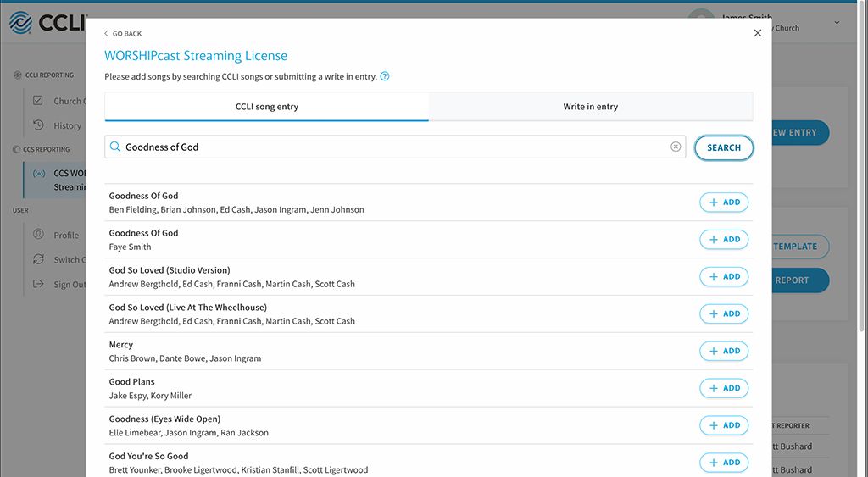
Task: Select the Brett Younker authors line
Action: coord(238,470)
